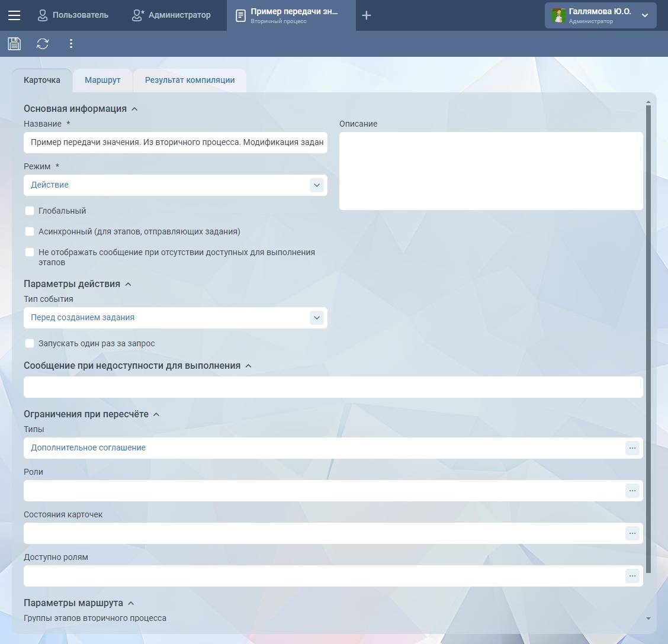668x644 pixels.
Task: Open new tab with plus icon
Action: coord(367,15)
